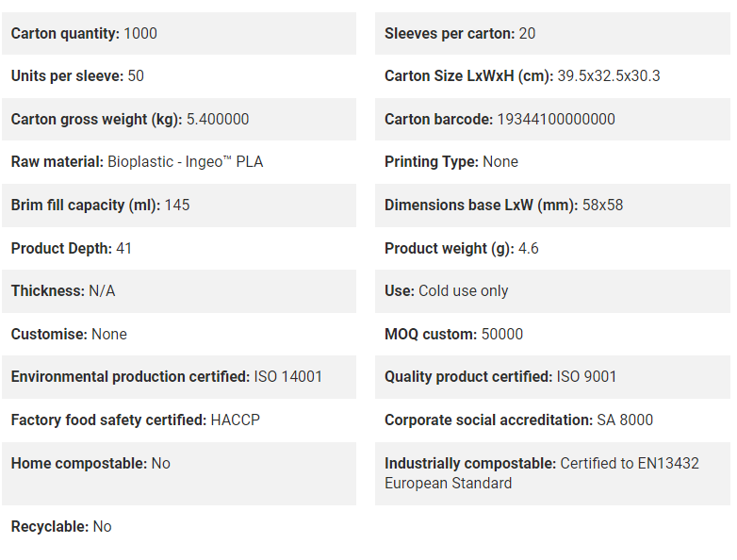Click the Printing Type None entry
Screen dimensions: 737x560
pyautogui.click(x=552, y=162)
